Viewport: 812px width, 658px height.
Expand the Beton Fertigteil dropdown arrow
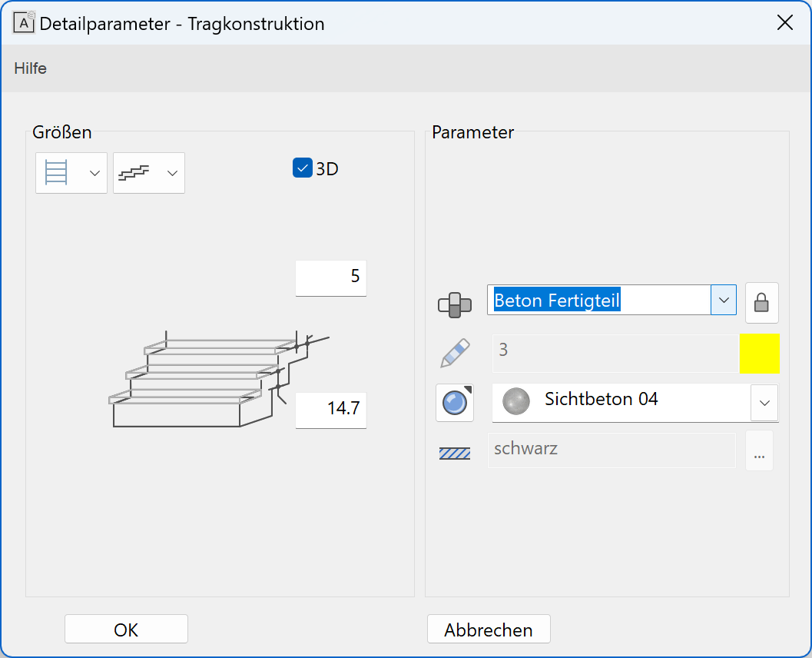pos(724,300)
